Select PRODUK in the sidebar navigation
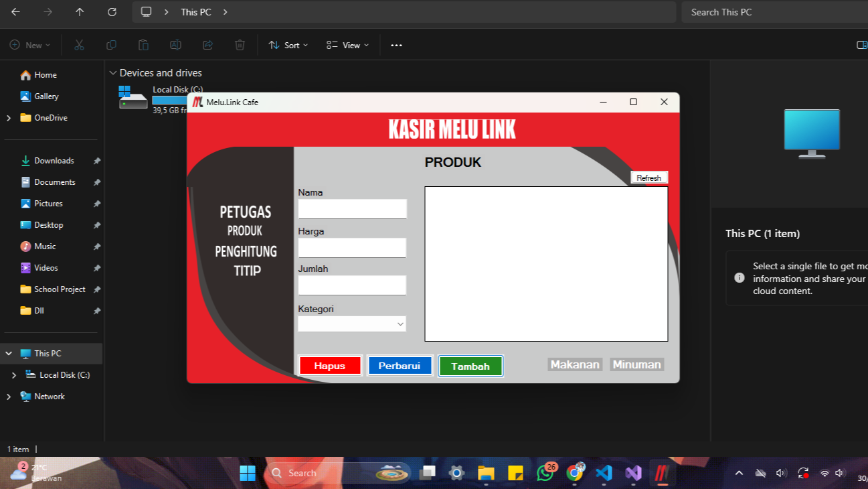868x489 pixels. (x=244, y=230)
